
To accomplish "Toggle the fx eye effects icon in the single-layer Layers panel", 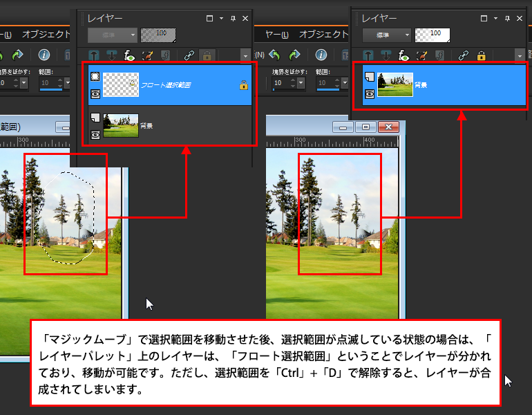I will point(403,55).
